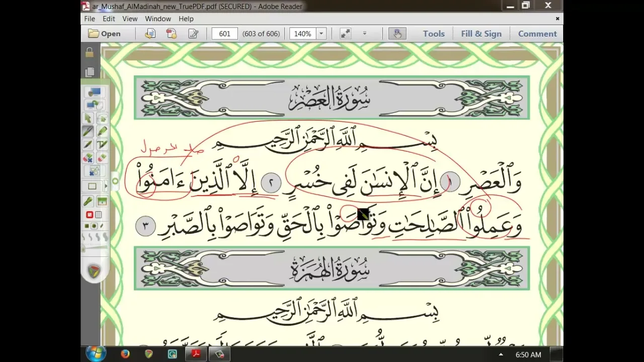Viewport: 644px width, 362px height.
Task: Open the zoom percentage dropdown arrow
Action: [x=321, y=34]
